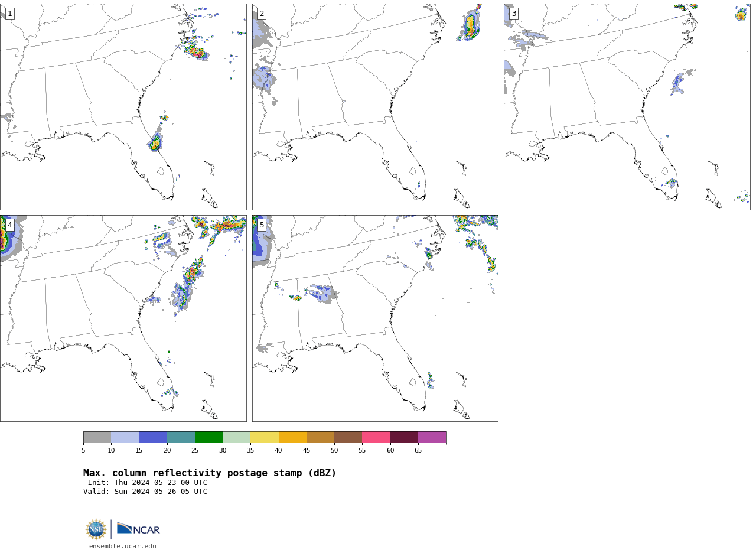
Task: Click the member number label '1'
Action: click(9, 14)
